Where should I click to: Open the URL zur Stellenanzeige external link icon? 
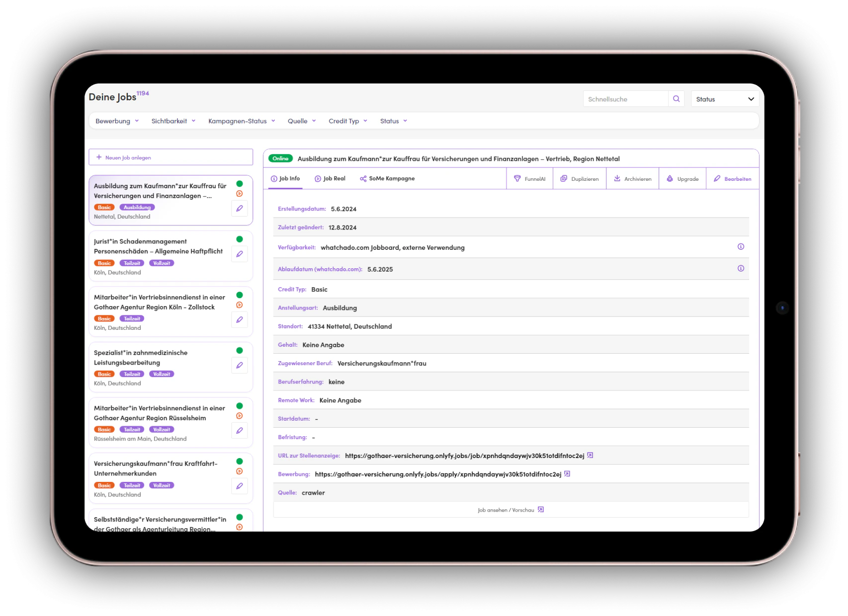[x=590, y=456]
